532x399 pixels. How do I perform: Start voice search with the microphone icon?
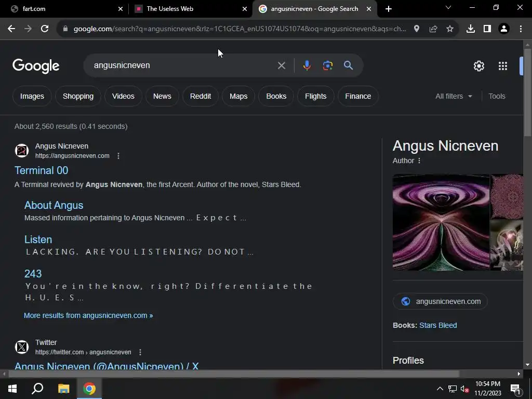pyautogui.click(x=307, y=65)
